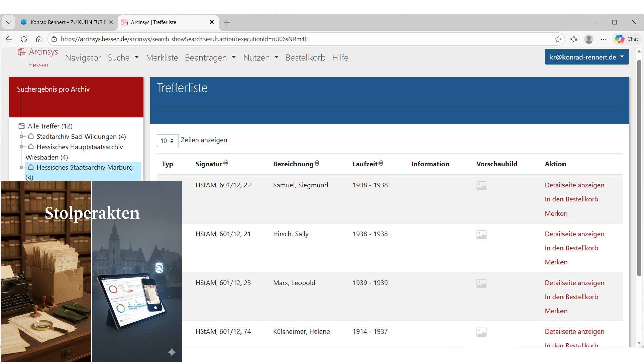Open Copilot Chat icon in toolbar

click(627, 39)
